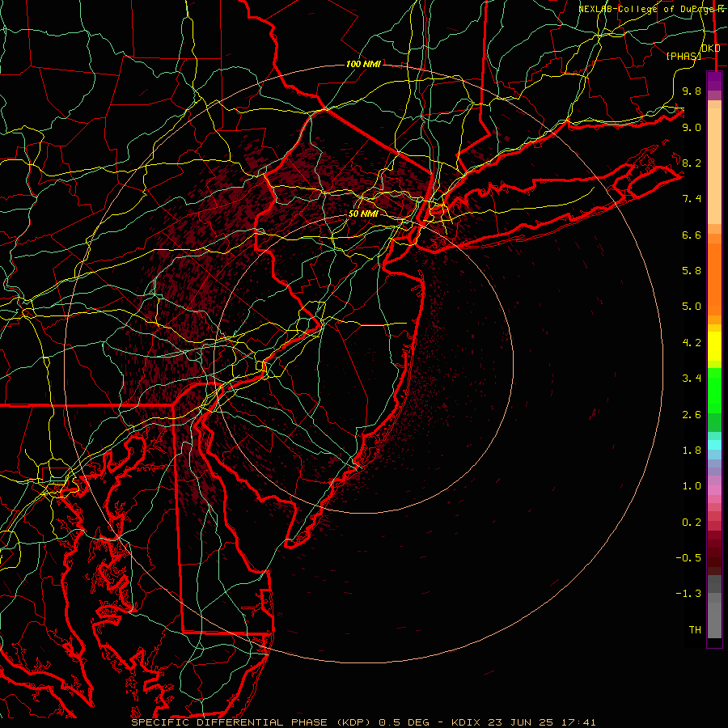Viewport: 728px width, 728px height.
Task: Click the 2.6 value on the scale
Action: (692, 415)
